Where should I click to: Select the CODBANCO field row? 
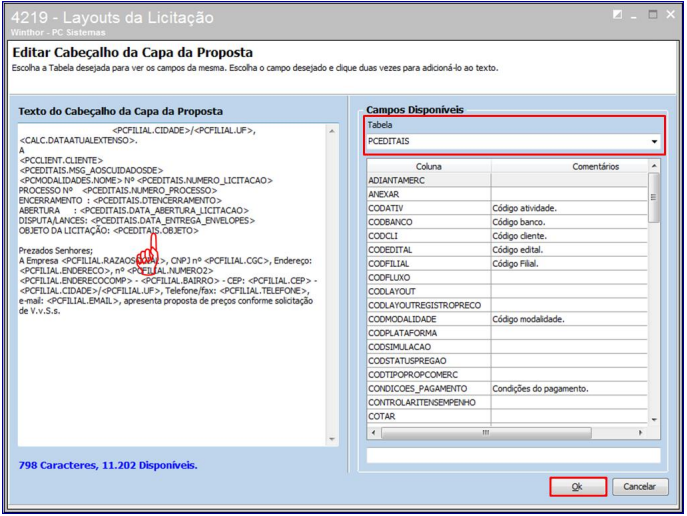507,222
